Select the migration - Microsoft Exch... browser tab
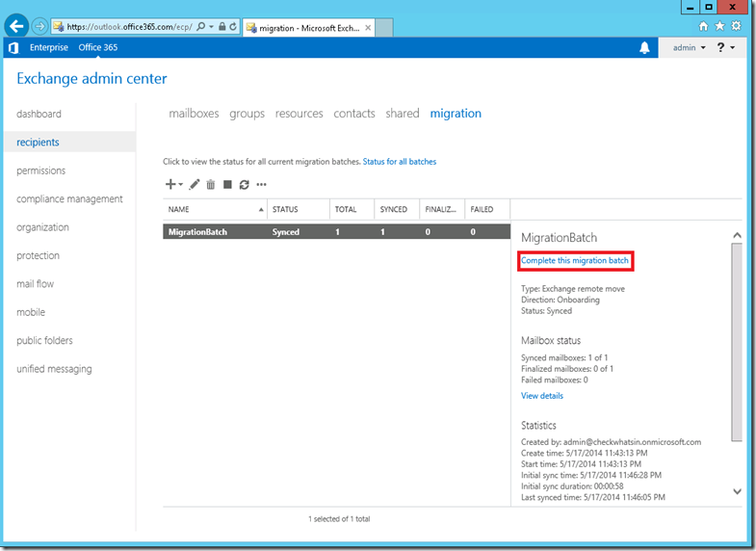 click(308, 28)
